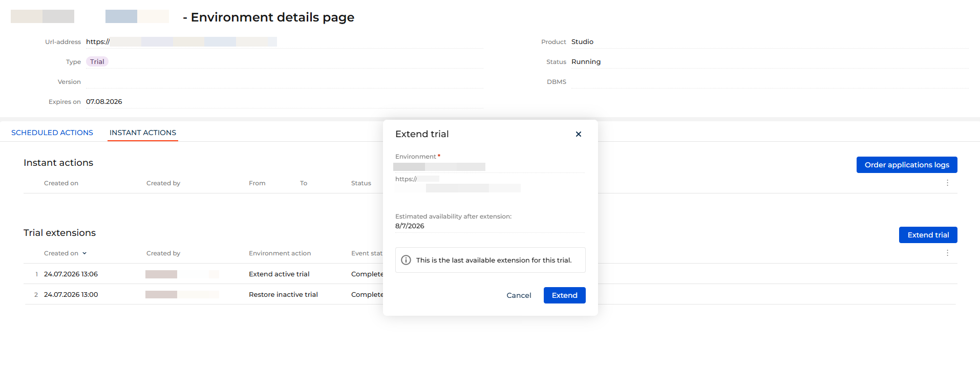
Task: Click the Extend trial button in Trial extensions
Action: tap(928, 235)
